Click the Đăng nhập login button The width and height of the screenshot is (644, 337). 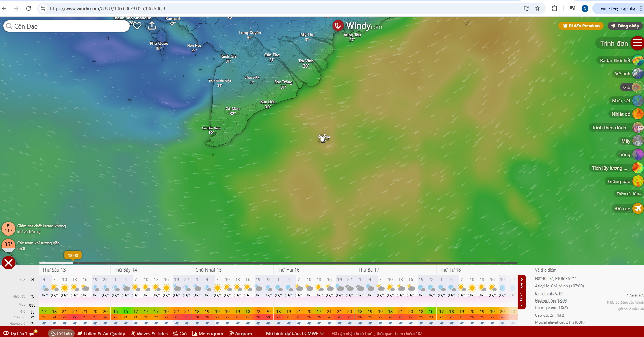click(625, 26)
